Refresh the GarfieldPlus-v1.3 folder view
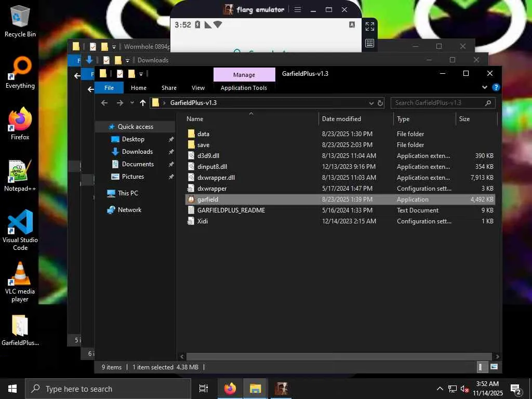Image resolution: width=532 pixels, height=399 pixels. pyautogui.click(x=380, y=103)
